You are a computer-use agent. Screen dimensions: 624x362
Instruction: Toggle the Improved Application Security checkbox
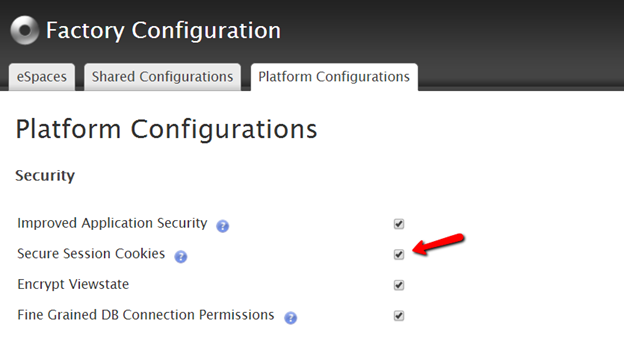pos(399,224)
